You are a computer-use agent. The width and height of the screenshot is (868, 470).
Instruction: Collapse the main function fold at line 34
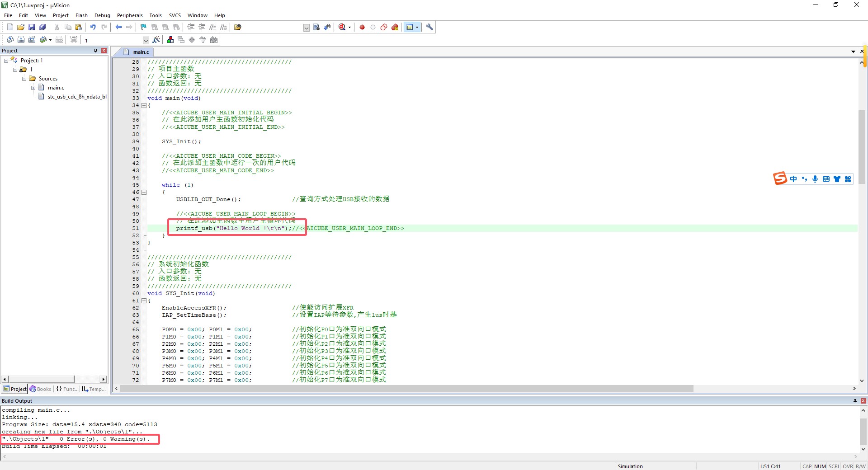144,105
